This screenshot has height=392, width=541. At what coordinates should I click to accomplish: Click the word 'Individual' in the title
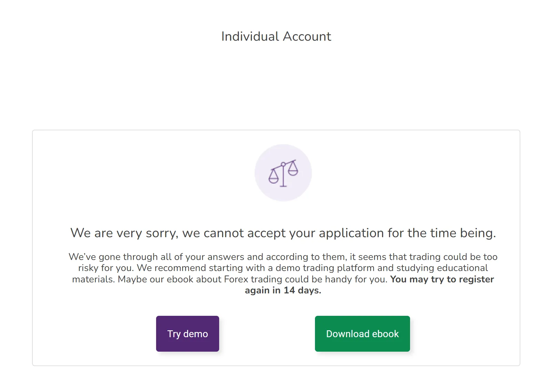[x=250, y=36]
